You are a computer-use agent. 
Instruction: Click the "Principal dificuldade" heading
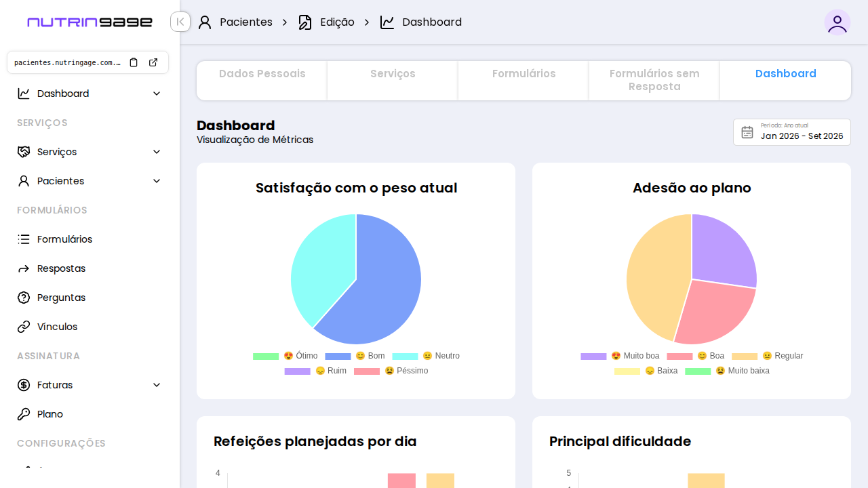(x=620, y=441)
